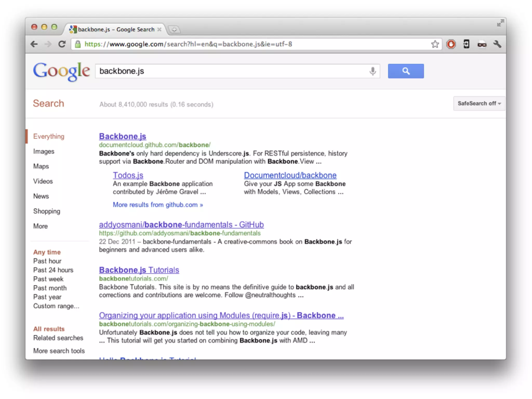532x399 pixels.
Task: Expand the More search categories
Action: (41, 226)
